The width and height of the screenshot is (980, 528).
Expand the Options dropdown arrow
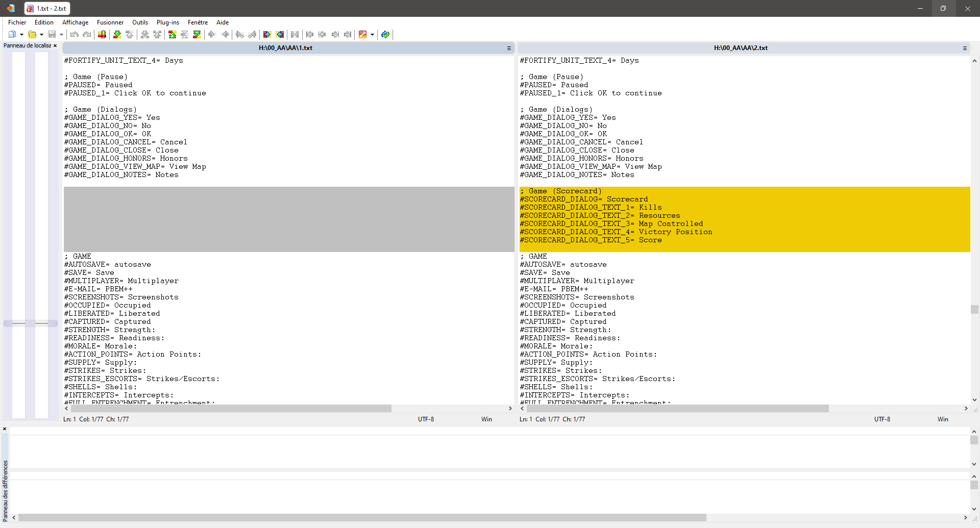(x=372, y=35)
